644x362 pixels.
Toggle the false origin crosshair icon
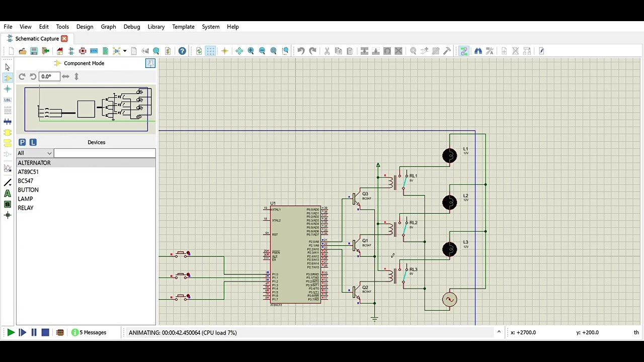click(224, 51)
